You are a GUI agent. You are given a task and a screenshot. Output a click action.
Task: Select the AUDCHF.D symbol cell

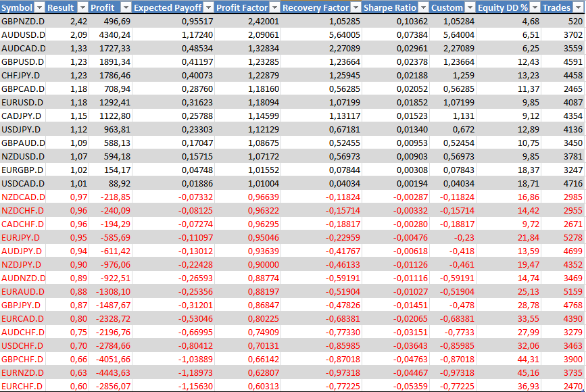point(23,332)
